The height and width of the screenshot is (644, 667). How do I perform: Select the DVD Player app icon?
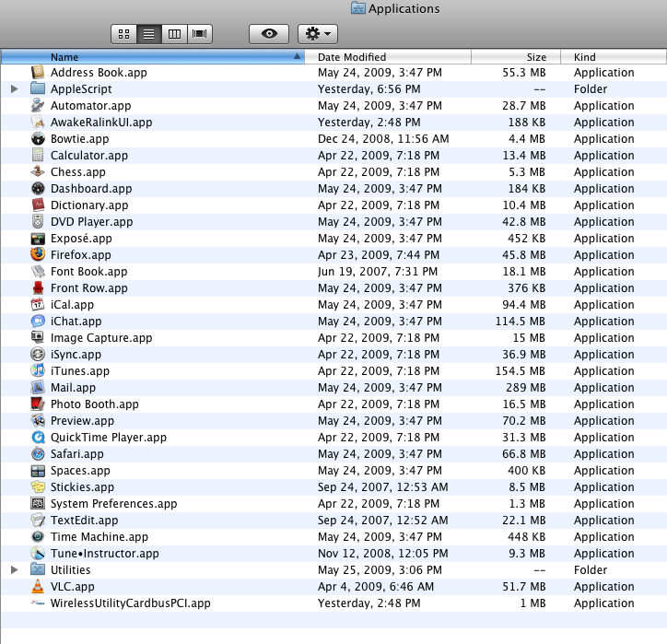(x=38, y=222)
